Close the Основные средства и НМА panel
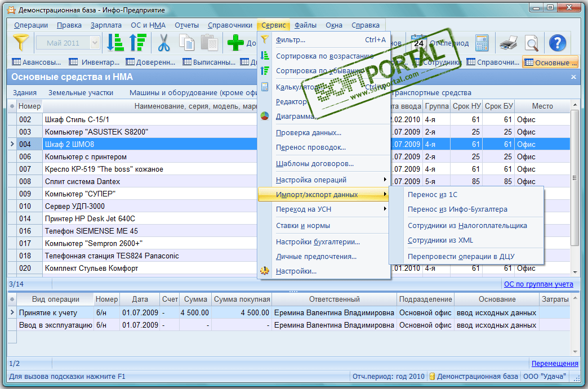The width and height of the screenshot is (588, 389). coord(573,77)
